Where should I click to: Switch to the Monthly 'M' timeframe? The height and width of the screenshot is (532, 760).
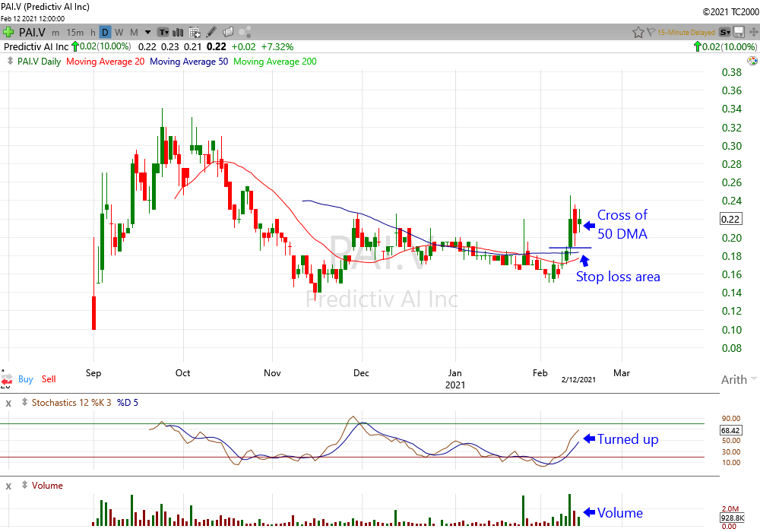[134, 33]
